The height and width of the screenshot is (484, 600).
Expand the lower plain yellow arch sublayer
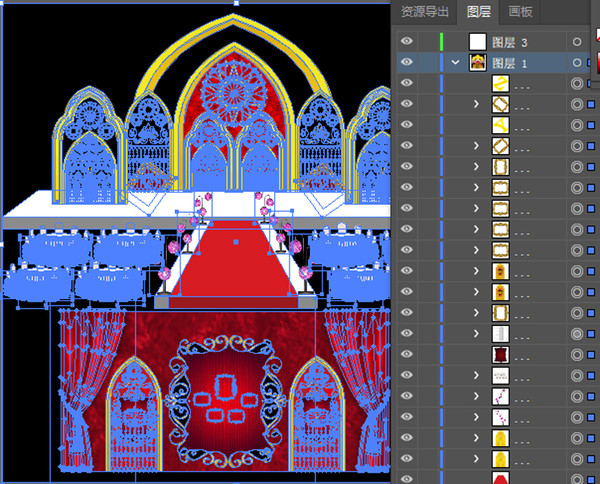click(x=476, y=459)
